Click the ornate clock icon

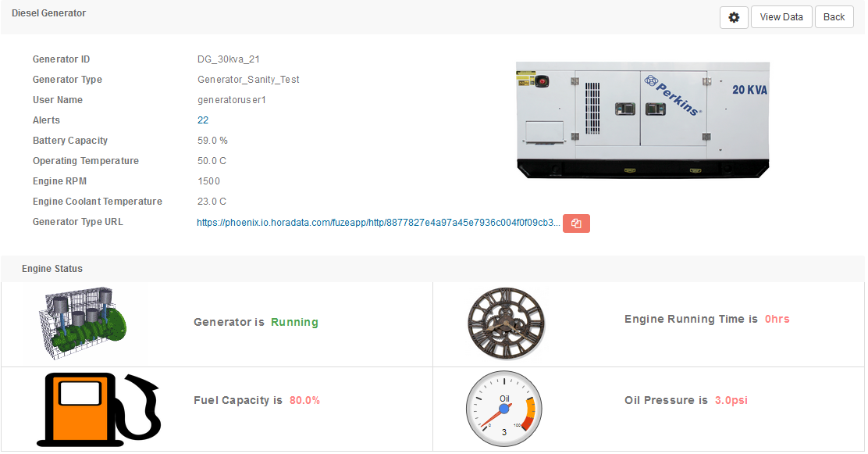click(506, 324)
